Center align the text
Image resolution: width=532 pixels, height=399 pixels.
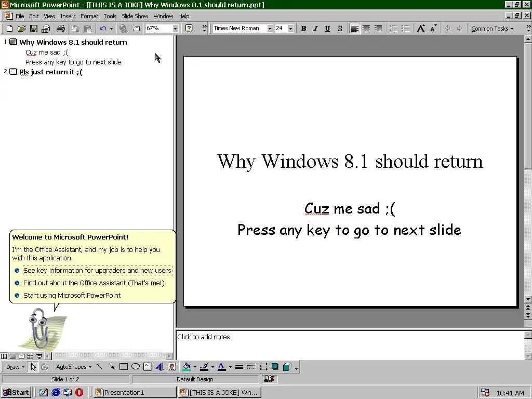tap(366, 29)
